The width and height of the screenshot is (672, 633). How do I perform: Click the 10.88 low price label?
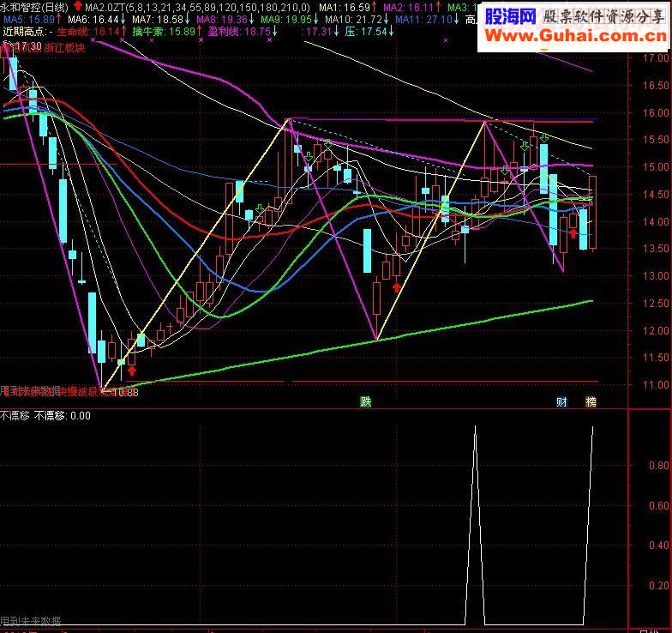(x=125, y=392)
